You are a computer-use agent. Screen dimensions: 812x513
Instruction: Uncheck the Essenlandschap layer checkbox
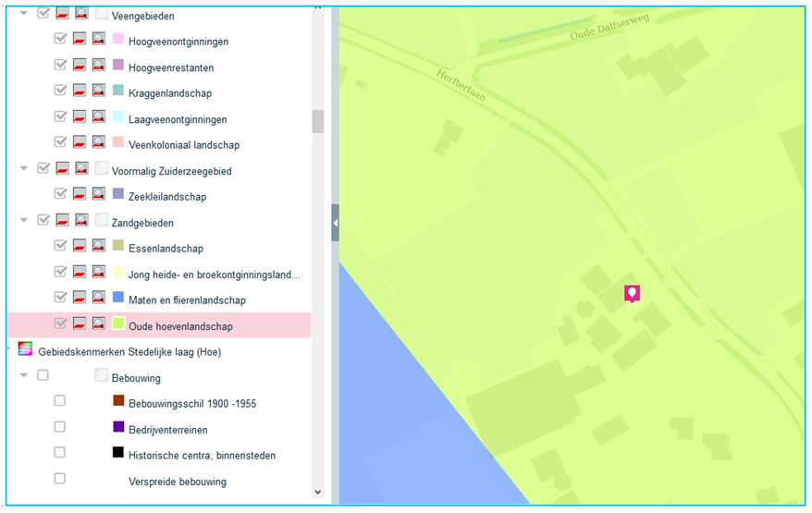click(x=60, y=245)
